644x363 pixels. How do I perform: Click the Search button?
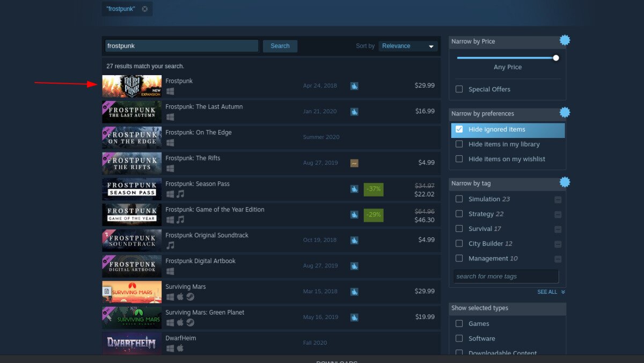[x=280, y=46]
